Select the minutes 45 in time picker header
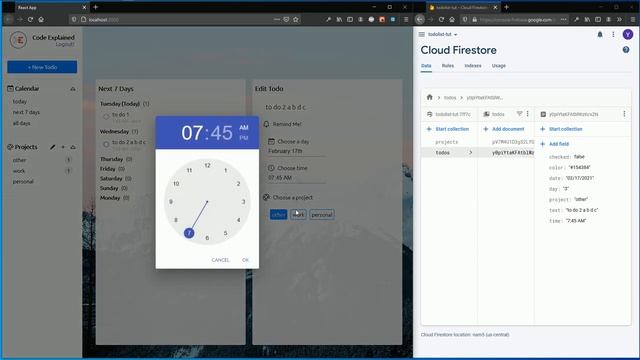Image resolution: width=640 pixels, height=360 pixels. pyautogui.click(x=221, y=133)
